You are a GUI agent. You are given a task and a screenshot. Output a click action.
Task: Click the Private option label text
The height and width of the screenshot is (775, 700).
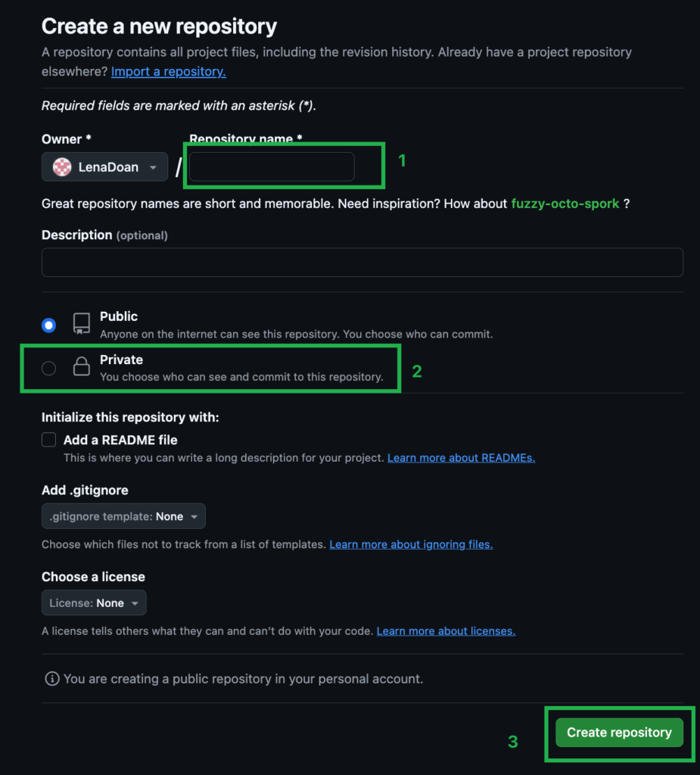point(122,359)
